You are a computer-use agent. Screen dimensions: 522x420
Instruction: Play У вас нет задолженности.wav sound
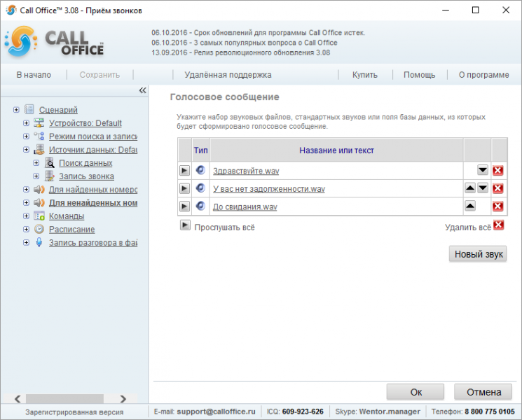tap(184, 188)
